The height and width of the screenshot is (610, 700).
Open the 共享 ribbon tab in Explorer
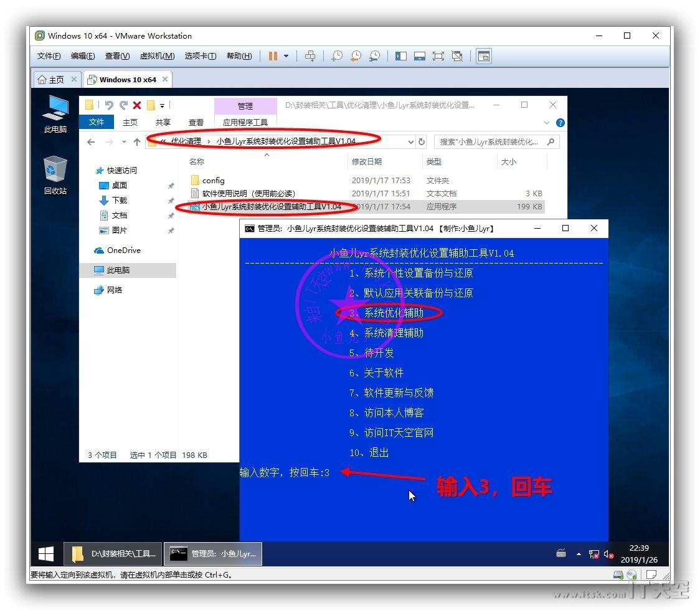(163, 122)
